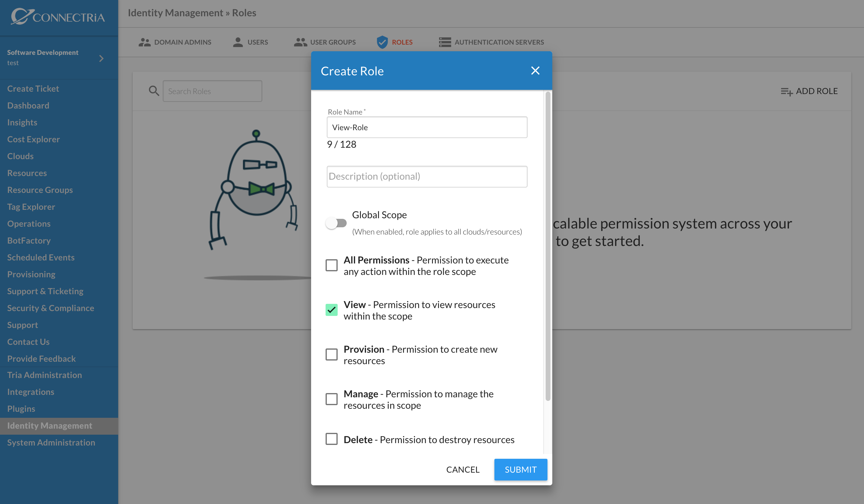Click the Users person icon

pos(238,42)
